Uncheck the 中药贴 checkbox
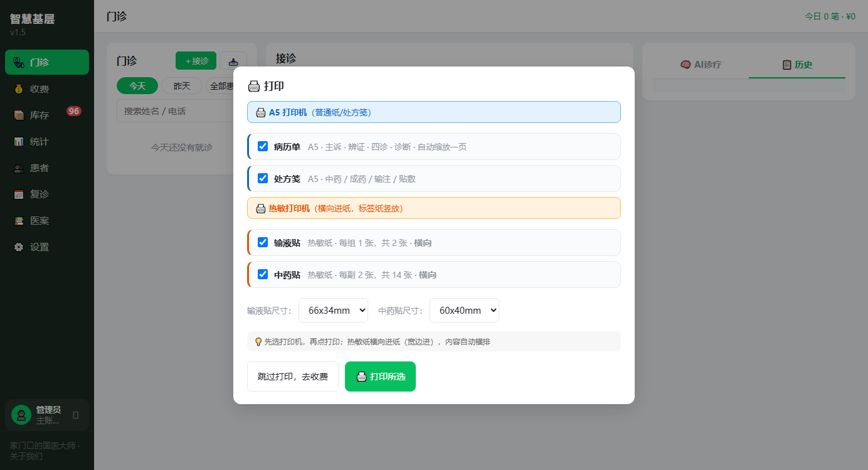This screenshot has height=470, width=868. pyautogui.click(x=263, y=274)
